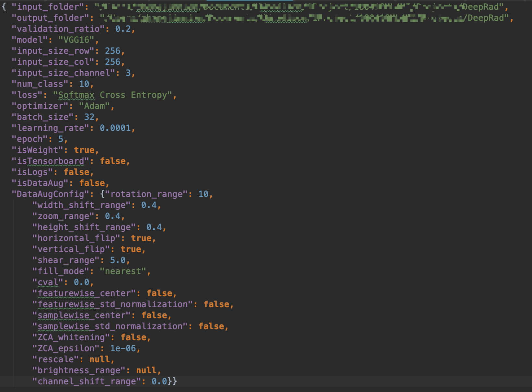The height and width of the screenshot is (392, 532).
Task: Click the horizontal_flip true value
Action: tap(141, 238)
